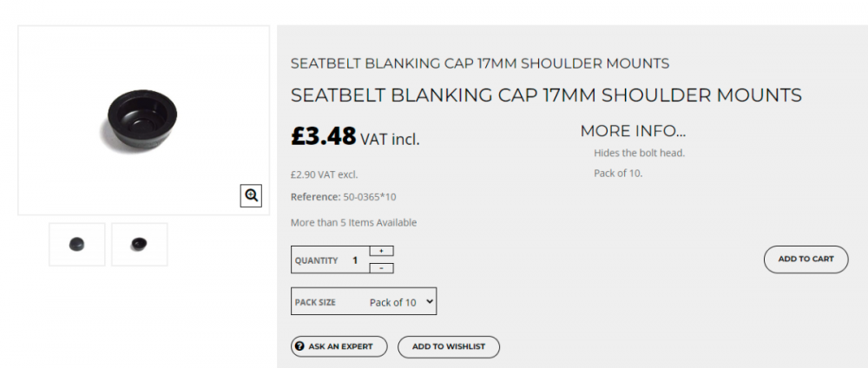Screen dimensions: 868x368
Task: Click the small breadcrumb product title at top
Action: (480, 63)
